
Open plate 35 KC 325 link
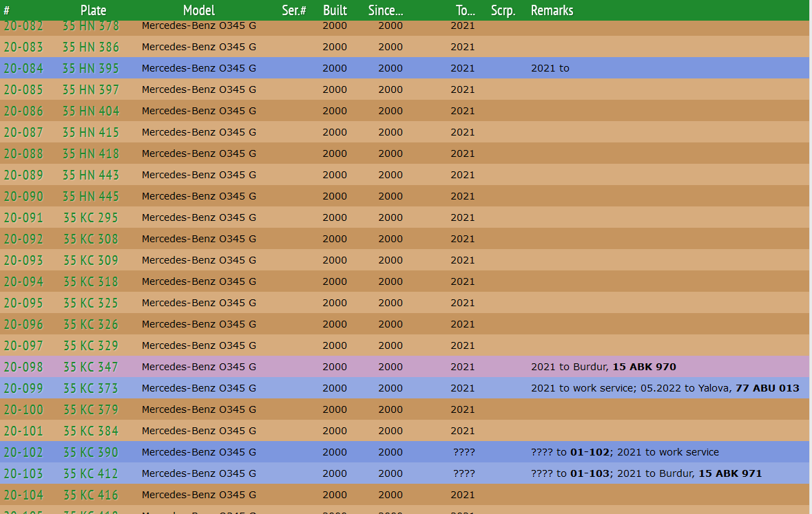[x=91, y=303]
